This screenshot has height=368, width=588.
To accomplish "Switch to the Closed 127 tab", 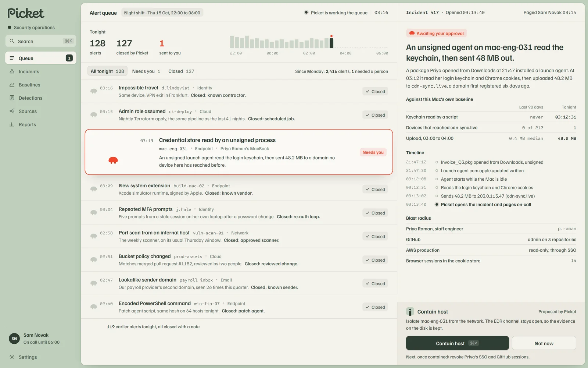I will click(x=181, y=71).
